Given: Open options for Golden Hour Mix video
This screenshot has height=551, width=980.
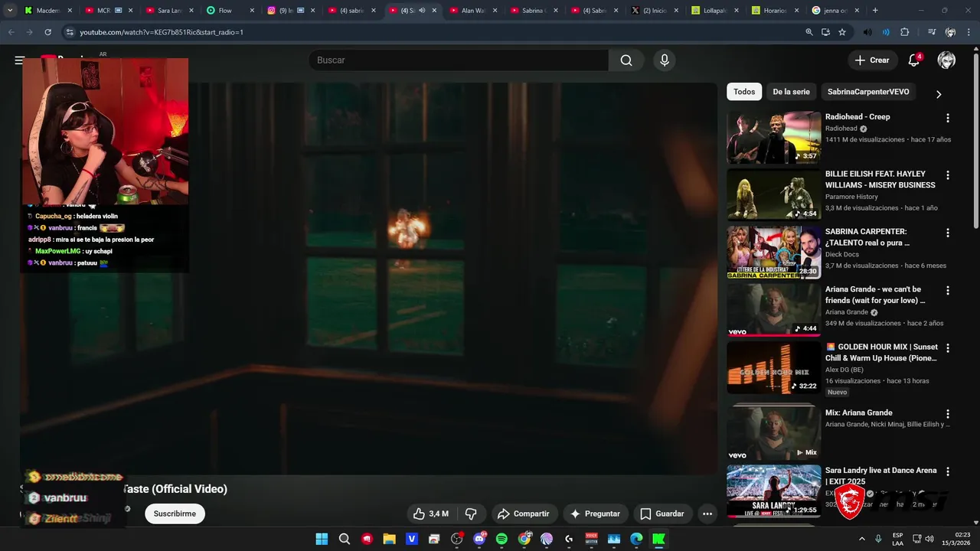Looking at the screenshot, I should (x=948, y=348).
